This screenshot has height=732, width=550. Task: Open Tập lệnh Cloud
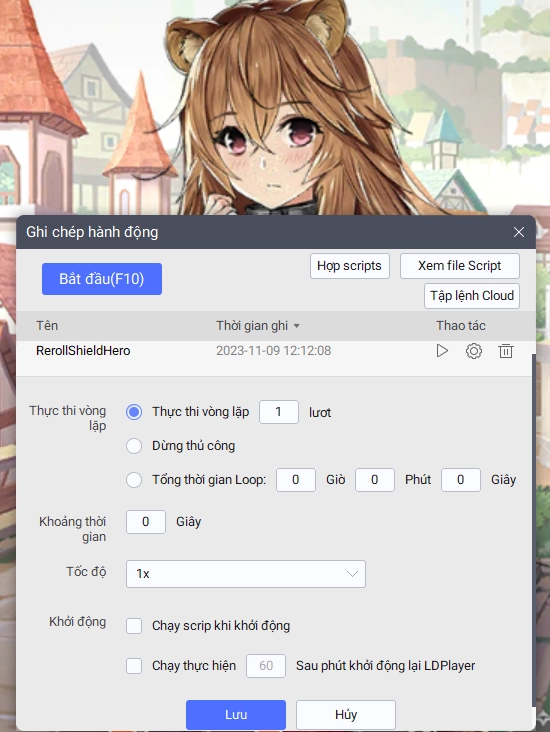(472, 296)
